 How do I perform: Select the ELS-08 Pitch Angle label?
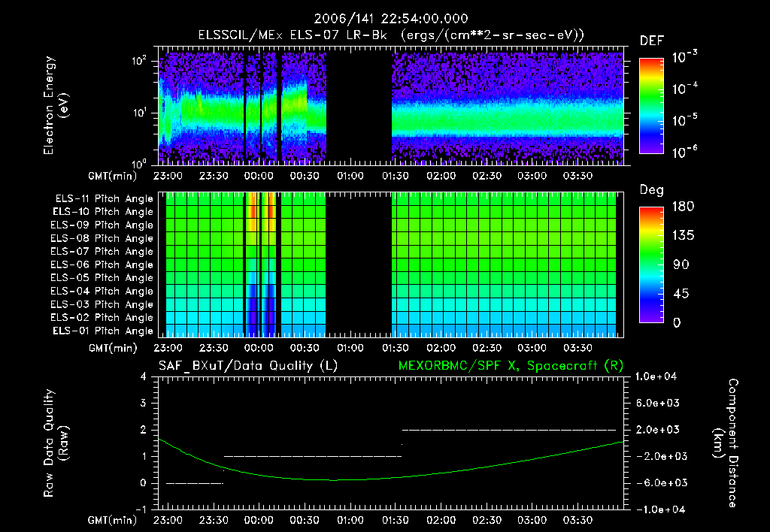tap(102, 238)
